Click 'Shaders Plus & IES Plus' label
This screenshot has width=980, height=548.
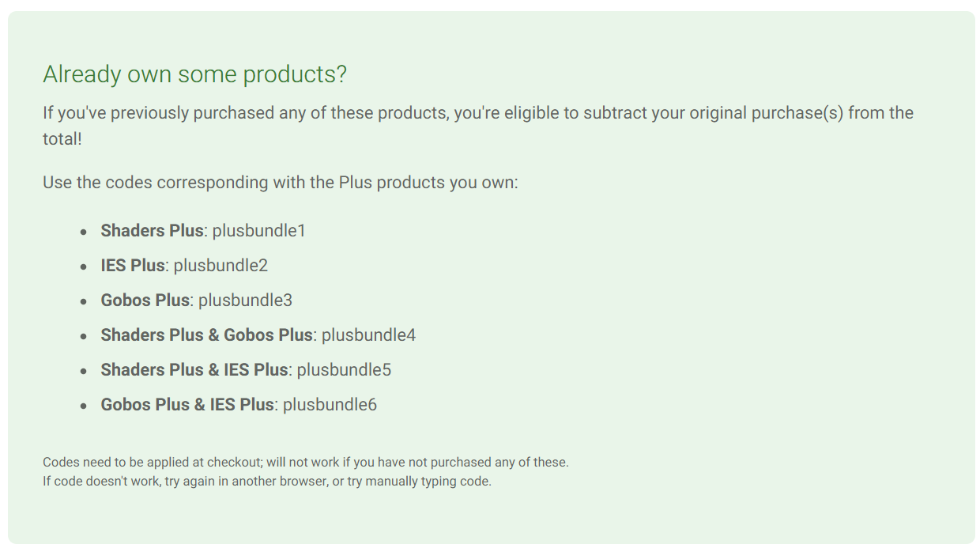tap(194, 370)
